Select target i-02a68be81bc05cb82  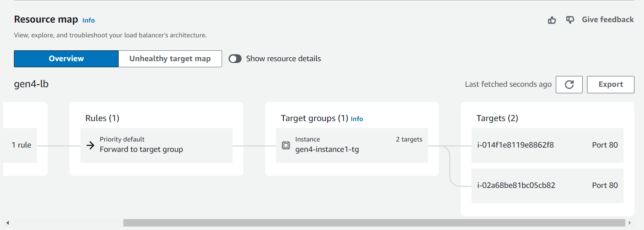click(x=548, y=186)
